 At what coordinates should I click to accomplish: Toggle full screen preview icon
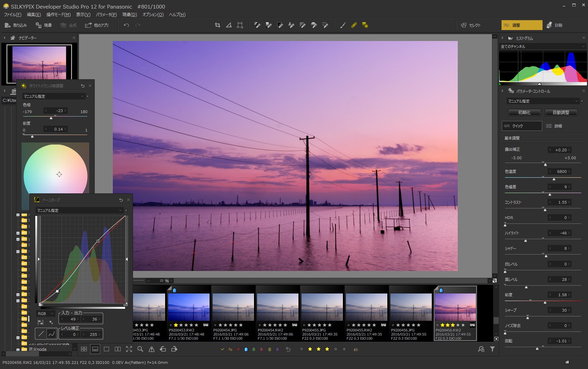tap(129, 349)
